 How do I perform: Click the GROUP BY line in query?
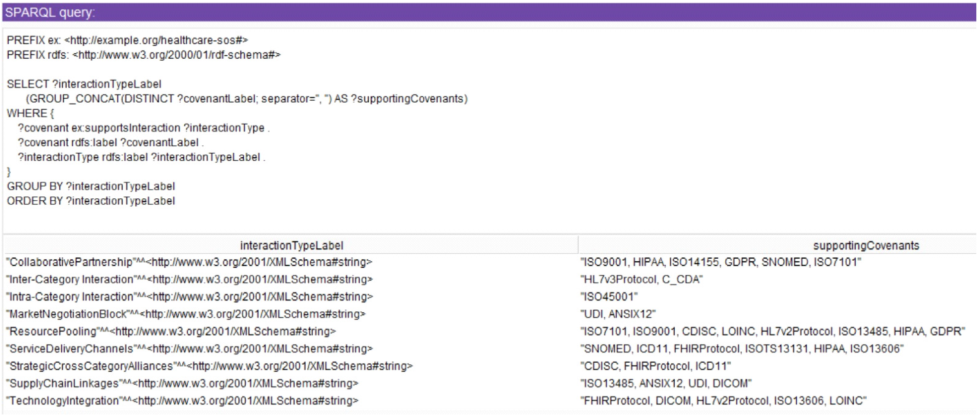91,186
